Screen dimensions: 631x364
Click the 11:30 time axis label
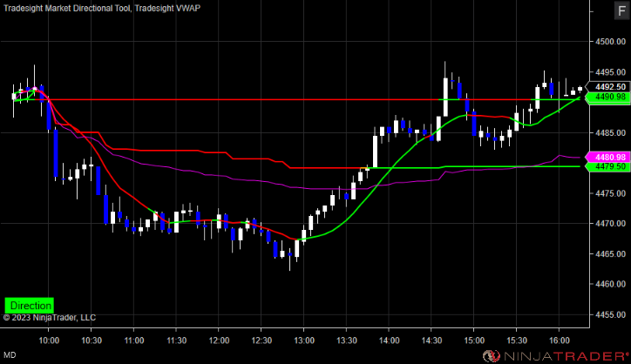coord(176,340)
